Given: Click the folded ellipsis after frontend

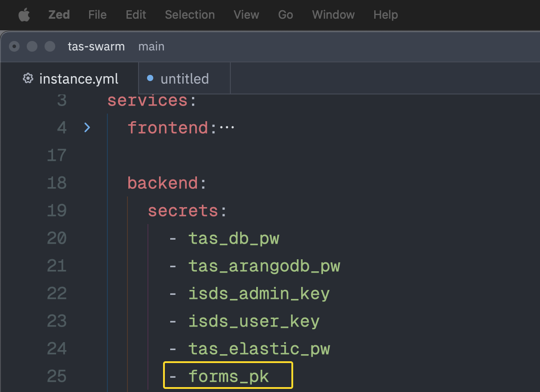Looking at the screenshot, I should pos(227,128).
